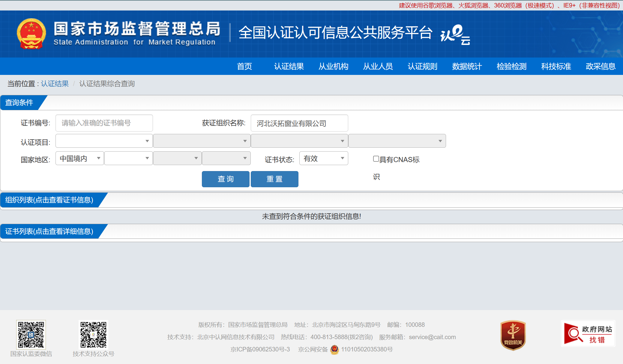The height and width of the screenshot is (364, 623).
Task: Click the hotline 400-813-5888 text
Action: [x=342, y=337]
